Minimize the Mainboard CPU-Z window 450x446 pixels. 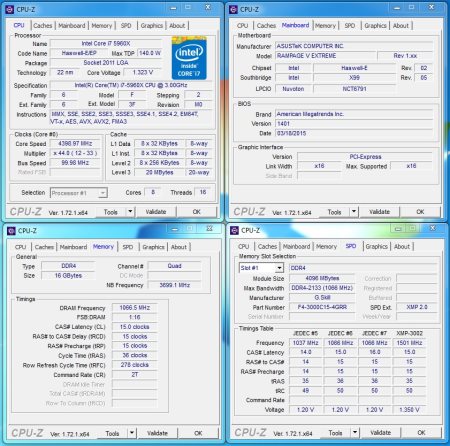[x=397, y=8]
